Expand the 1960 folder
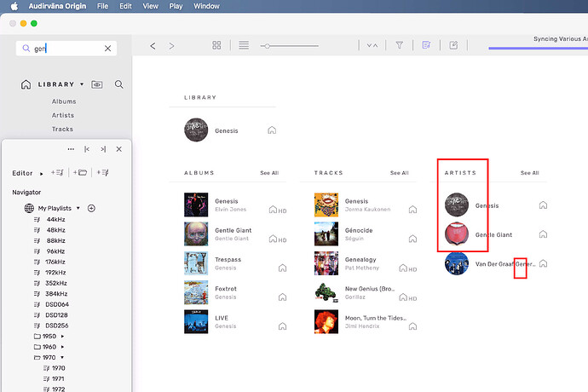588x392 pixels. 62,347
